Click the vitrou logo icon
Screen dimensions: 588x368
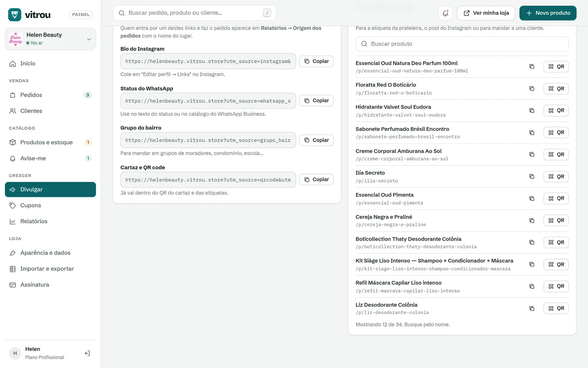(x=15, y=15)
